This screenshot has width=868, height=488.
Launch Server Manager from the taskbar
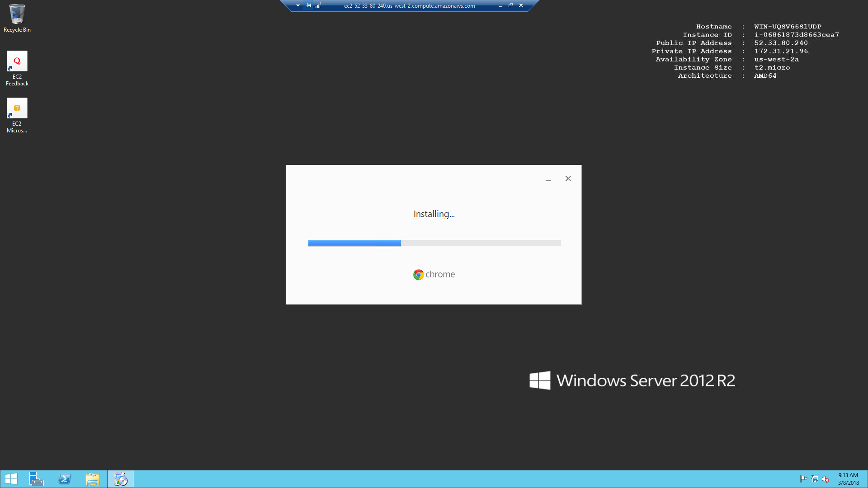pos(36,479)
